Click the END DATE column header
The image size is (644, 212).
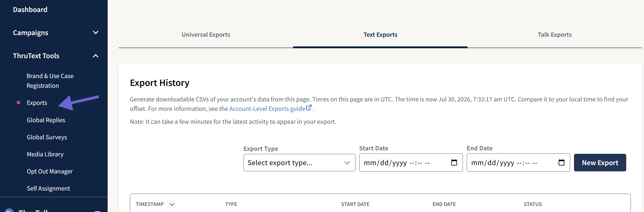click(x=444, y=204)
